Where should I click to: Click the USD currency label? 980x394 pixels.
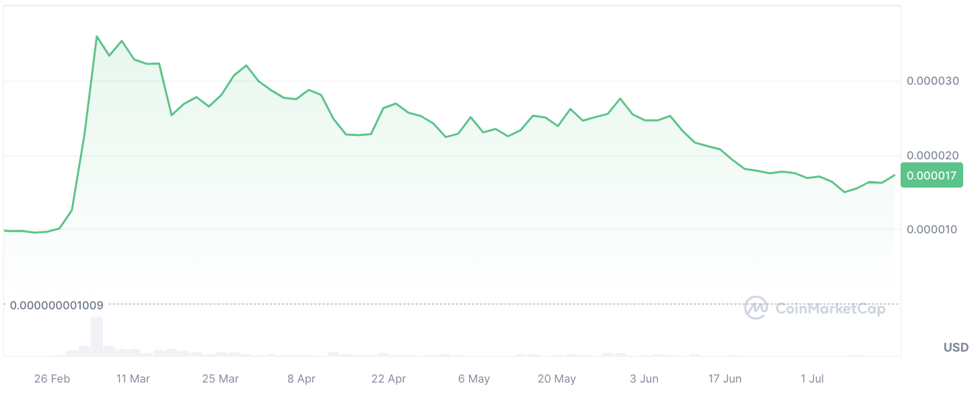pyautogui.click(x=956, y=348)
